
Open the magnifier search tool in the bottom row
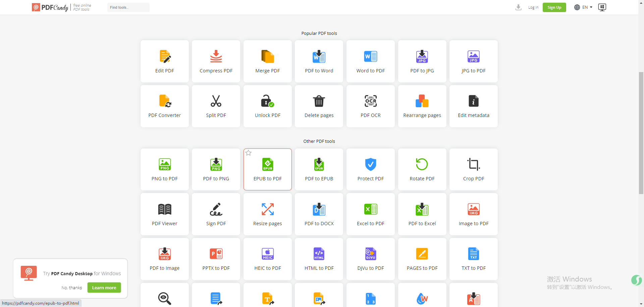(x=165, y=295)
